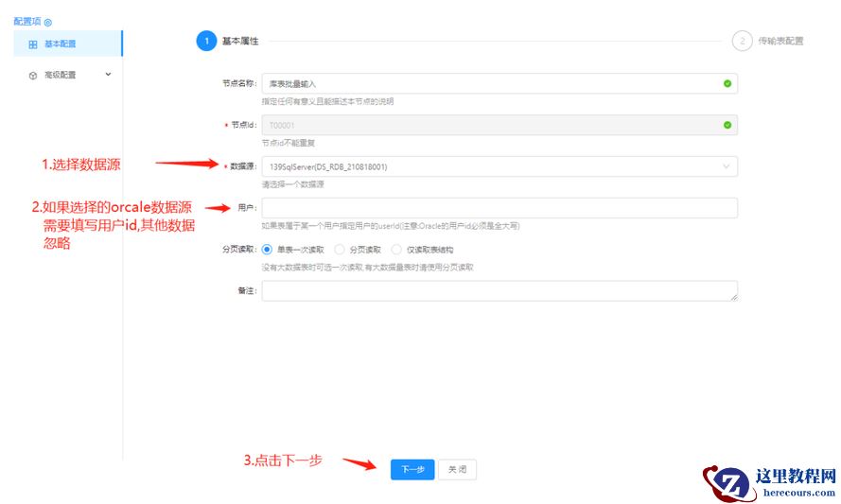The height and width of the screenshot is (504, 841).
Task: Click the disabled 节点Id field
Action: pyautogui.click(x=499, y=125)
